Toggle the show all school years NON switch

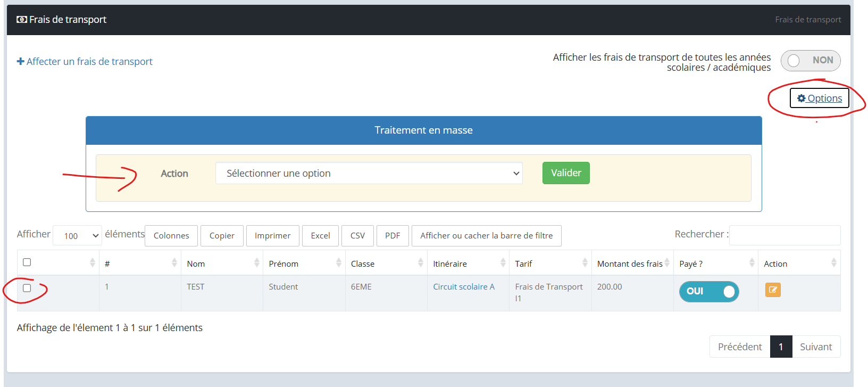coord(811,61)
